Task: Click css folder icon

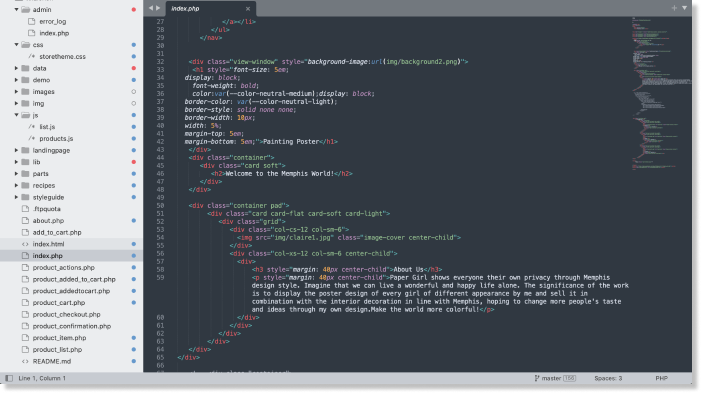Action: point(25,45)
